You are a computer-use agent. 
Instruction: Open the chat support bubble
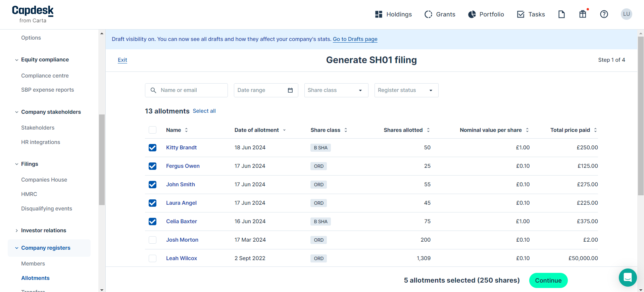tap(628, 278)
